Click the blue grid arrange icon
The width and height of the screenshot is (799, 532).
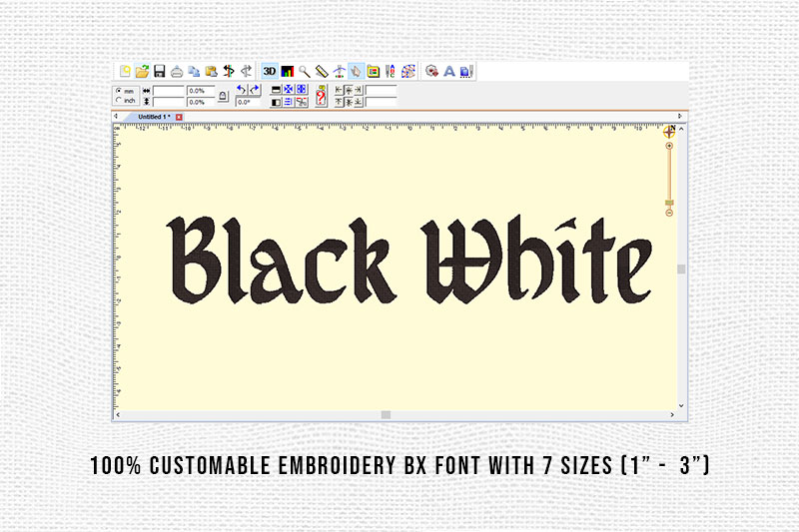[302, 90]
